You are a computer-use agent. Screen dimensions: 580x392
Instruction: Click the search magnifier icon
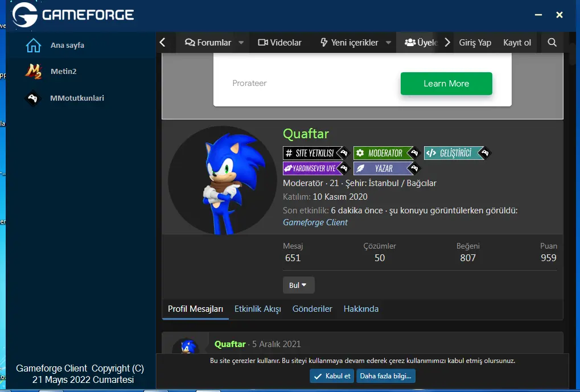552,43
